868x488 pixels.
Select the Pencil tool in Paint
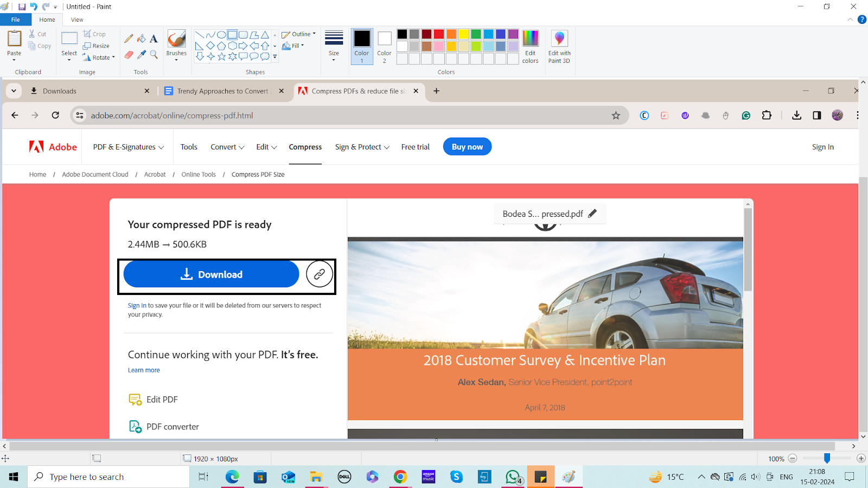(x=129, y=38)
